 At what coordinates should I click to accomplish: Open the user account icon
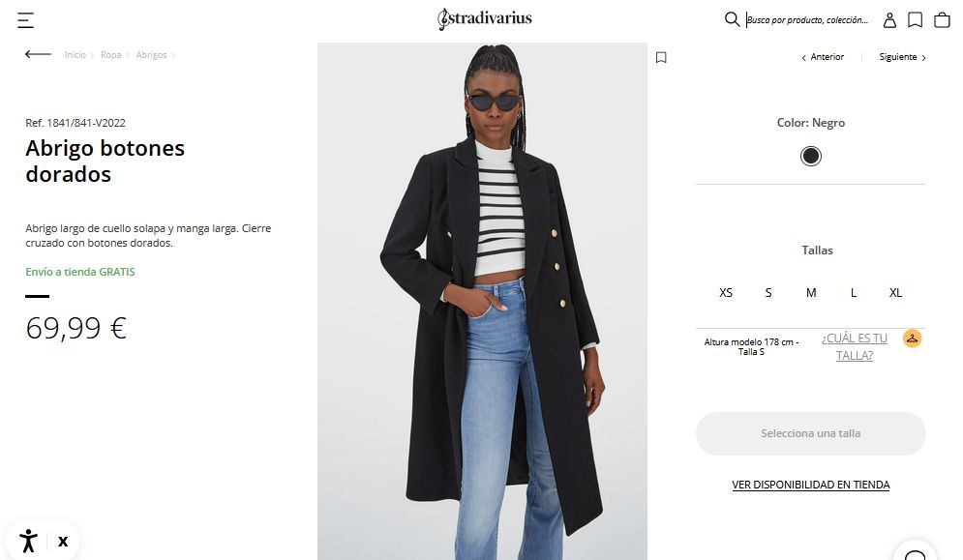[889, 20]
